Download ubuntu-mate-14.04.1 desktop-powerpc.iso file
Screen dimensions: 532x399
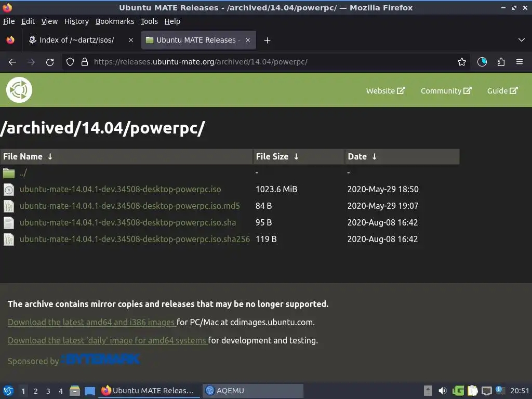click(120, 189)
